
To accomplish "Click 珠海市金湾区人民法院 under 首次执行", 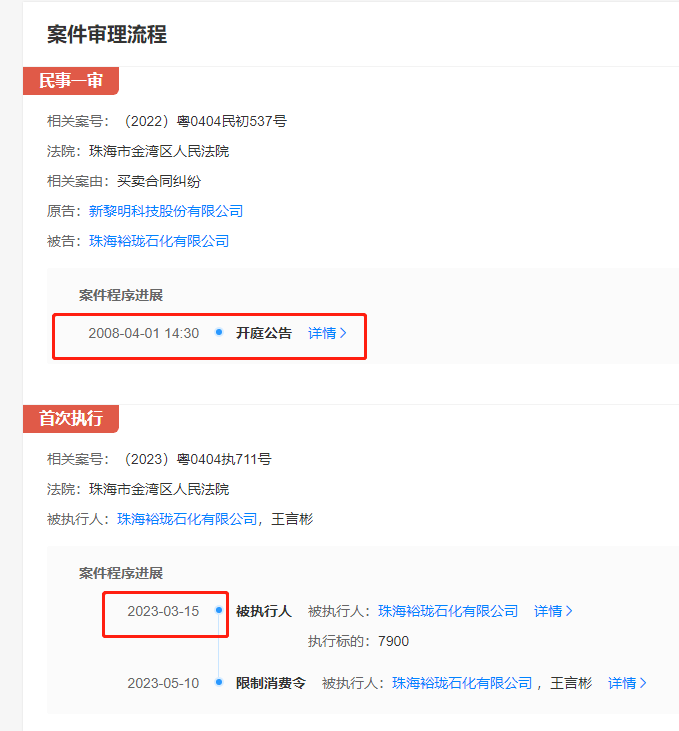I will click(159, 489).
